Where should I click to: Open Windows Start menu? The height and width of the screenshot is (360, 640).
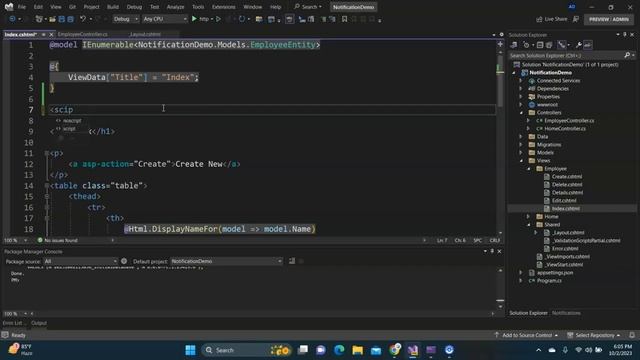pyautogui.click(x=190, y=350)
